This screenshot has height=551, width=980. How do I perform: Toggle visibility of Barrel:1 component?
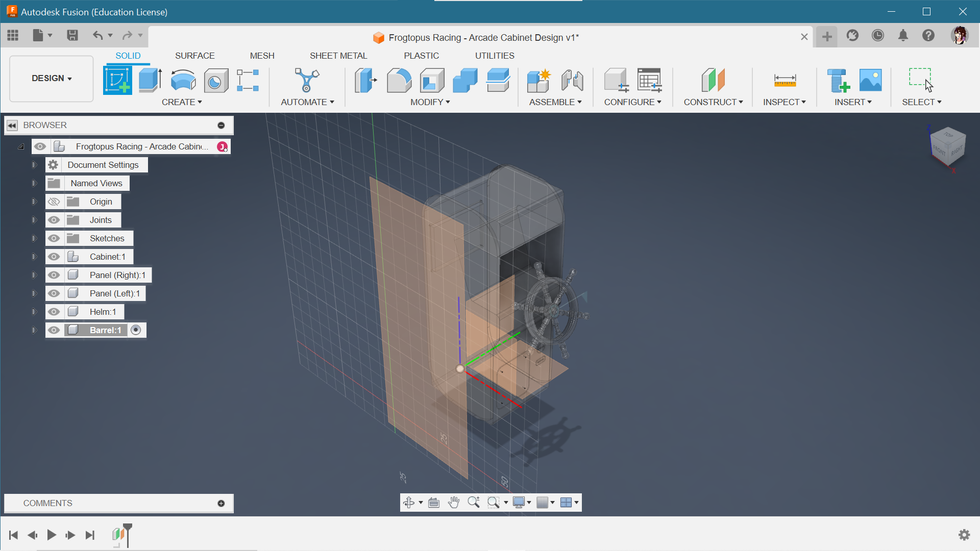click(x=53, y=330)
